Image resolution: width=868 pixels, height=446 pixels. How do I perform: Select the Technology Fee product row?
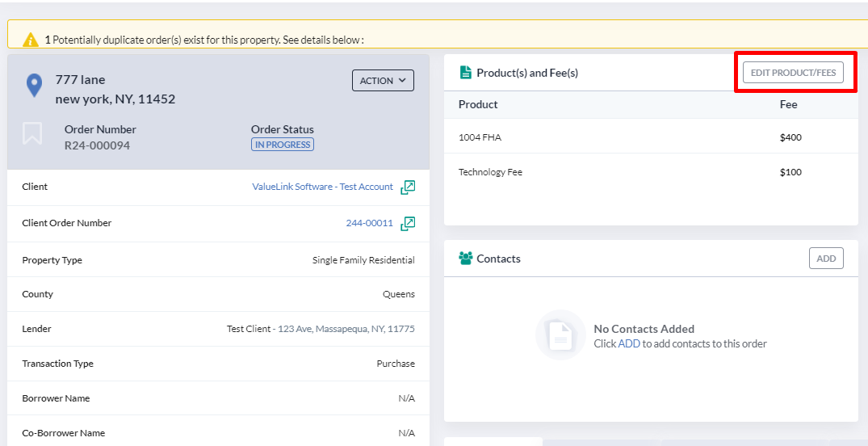[x=651, y=172]
